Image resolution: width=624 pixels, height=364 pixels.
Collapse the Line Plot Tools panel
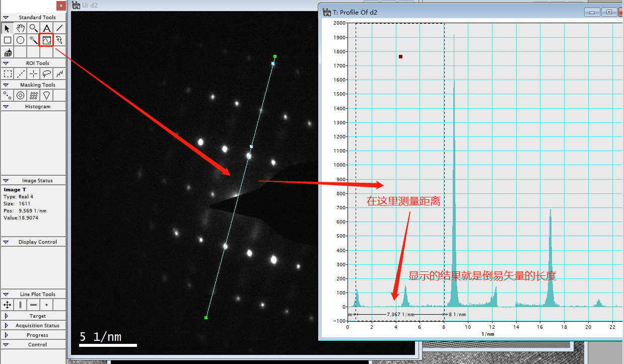pyautogui.click(x=6, y=295)
